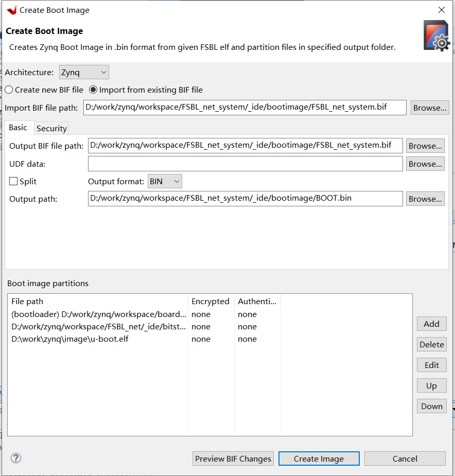Viewport: 455px width, 476px height.
Task: Open the Architecture dropdown
Action: [x=84, y=72]
